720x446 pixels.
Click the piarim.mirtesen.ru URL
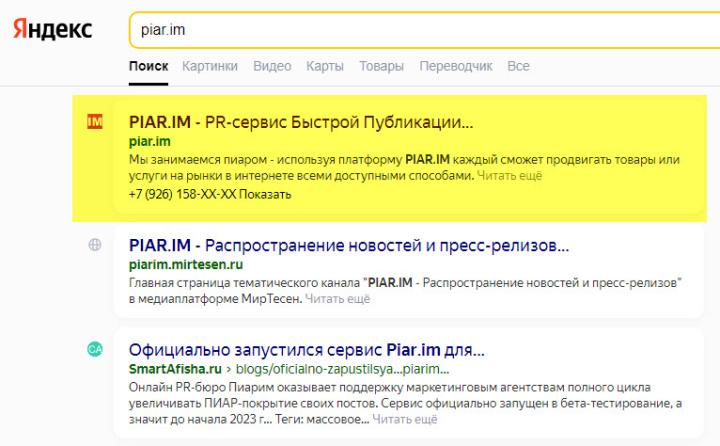[186, 265]
